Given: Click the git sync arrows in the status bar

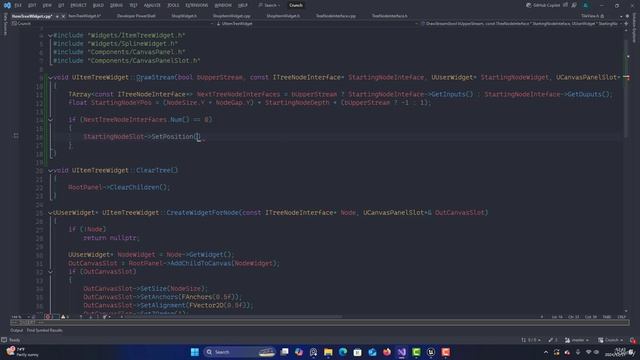Looking at the screenshot, I should click(531, 340).
